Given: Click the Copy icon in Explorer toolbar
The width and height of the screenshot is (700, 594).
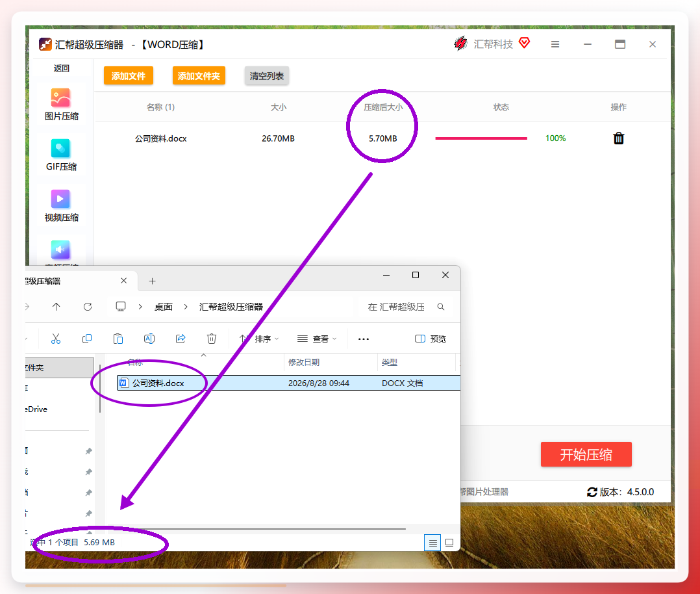Looking at the screenshot, I should coord(87,339).
